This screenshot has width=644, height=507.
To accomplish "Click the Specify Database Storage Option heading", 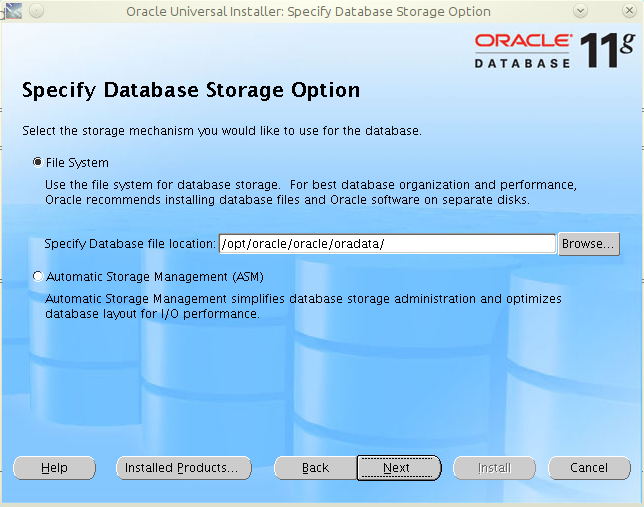I will pyautogui.click(x=191, y=91).
